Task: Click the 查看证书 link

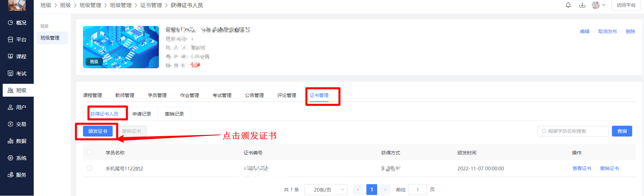Action: tap(582, 168)
